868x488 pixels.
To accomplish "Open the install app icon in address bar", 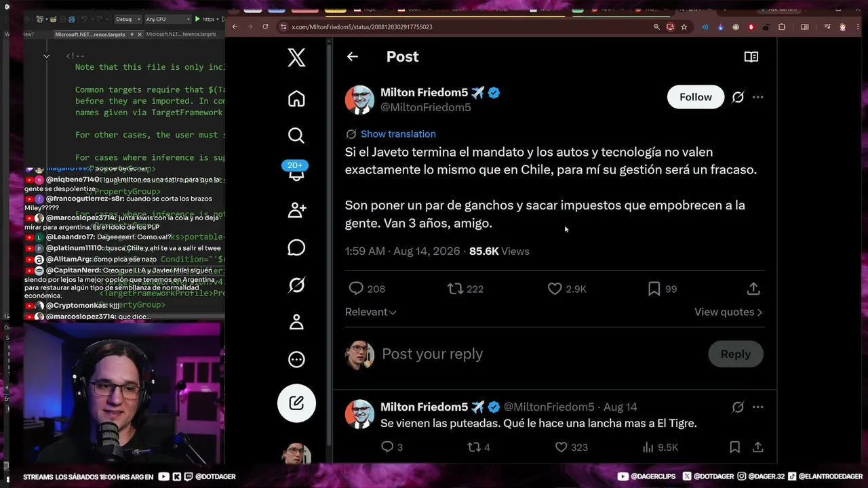I will click(x=670, y=26).
